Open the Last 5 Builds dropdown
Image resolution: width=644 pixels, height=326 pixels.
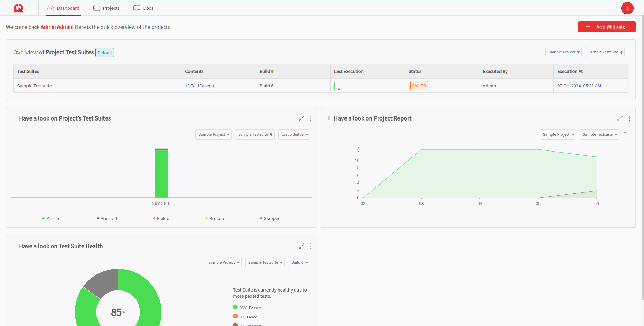[x=294, y=134]
